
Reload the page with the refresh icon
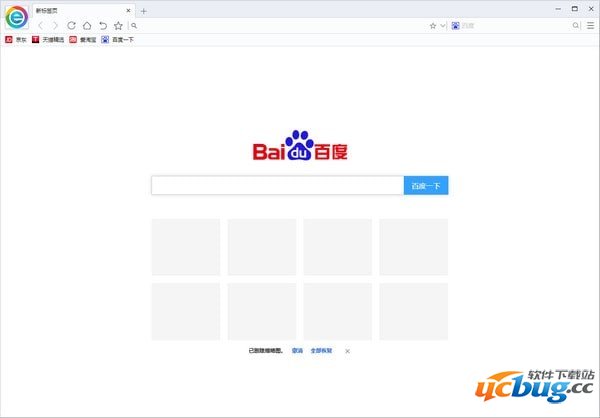(x=71, y=26)
